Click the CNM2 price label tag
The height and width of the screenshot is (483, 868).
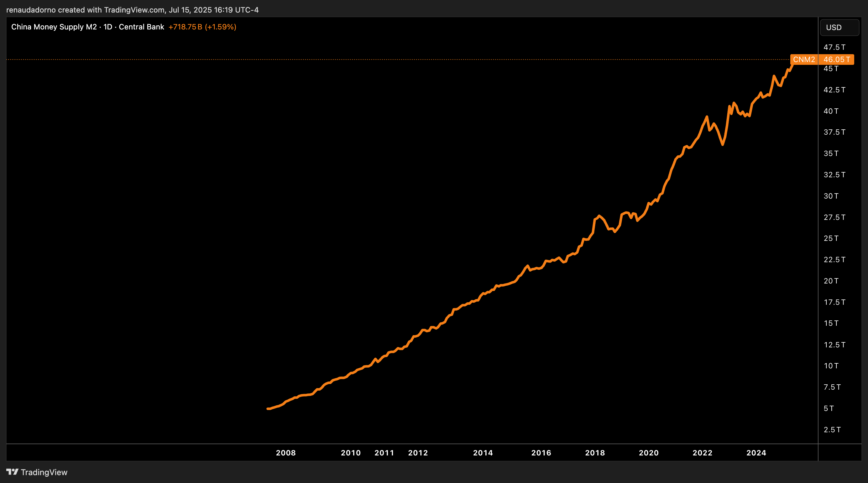click(804, 60)
